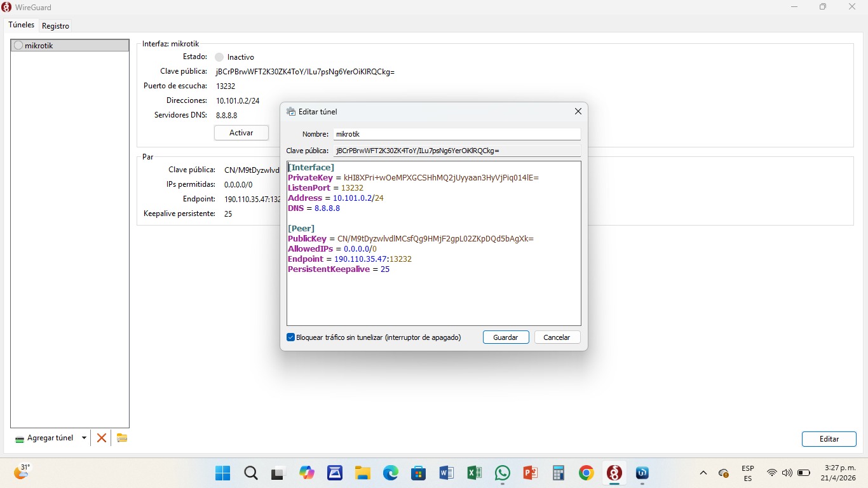Open Microsoft Edge from the taskbar

coord(391,473)
